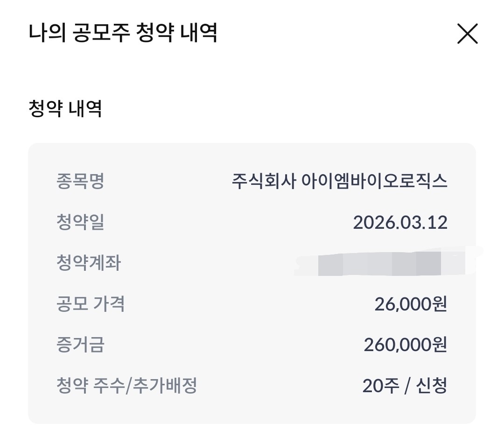Select the 26,000원 offering price value

411,304
